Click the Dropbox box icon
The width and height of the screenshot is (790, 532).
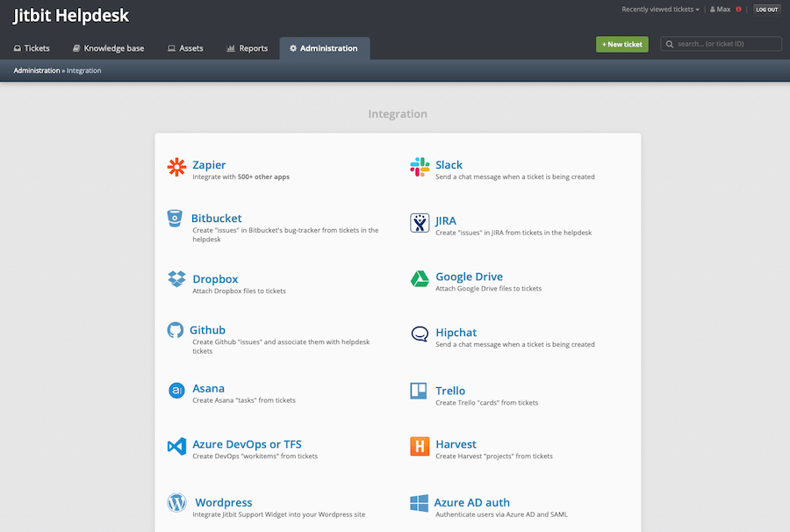tap(176, 278)
